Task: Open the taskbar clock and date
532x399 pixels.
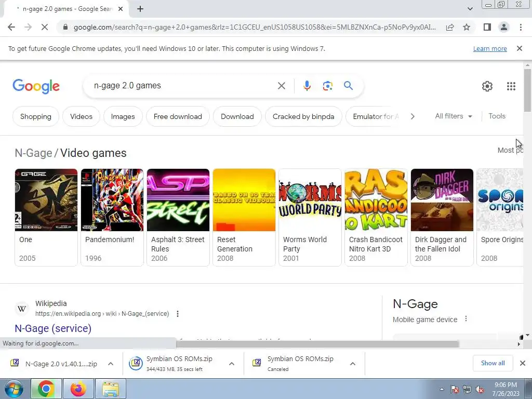Action: (x=506, y=389)
